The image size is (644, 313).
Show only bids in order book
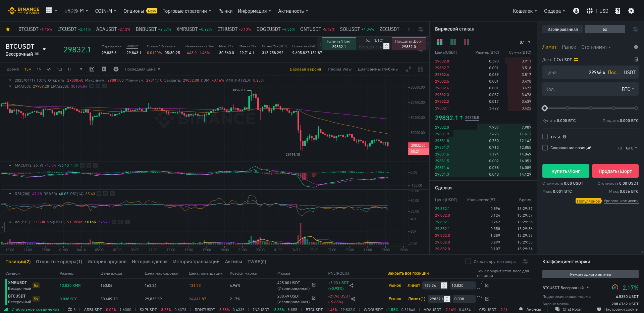pos(453,42)
